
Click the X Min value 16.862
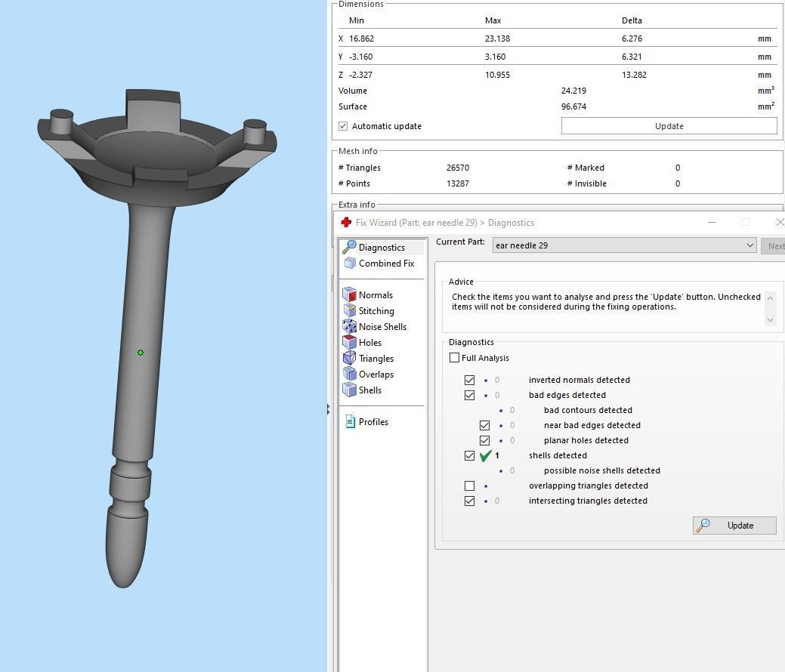361,39
